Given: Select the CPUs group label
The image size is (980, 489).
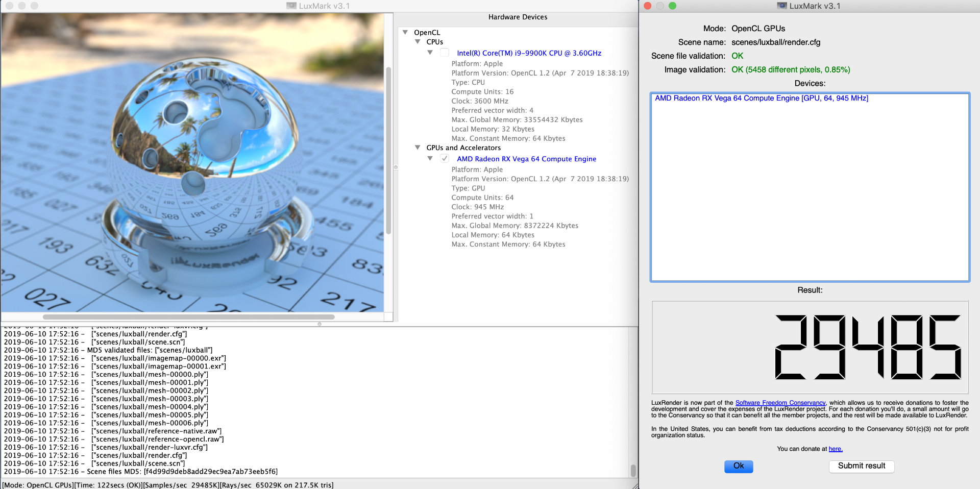Looking at the screenshot, I should pos(434,42).
